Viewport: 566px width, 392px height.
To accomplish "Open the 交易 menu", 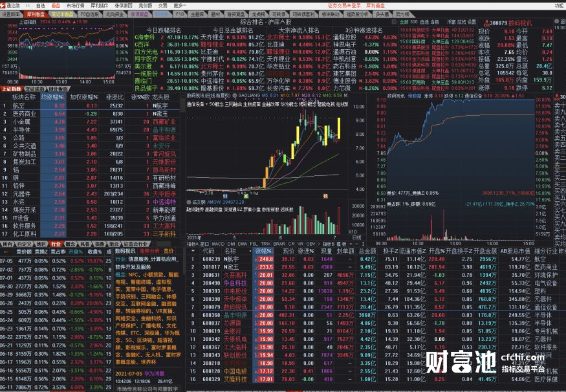I will pyautogui.click(x=163, y=6).
